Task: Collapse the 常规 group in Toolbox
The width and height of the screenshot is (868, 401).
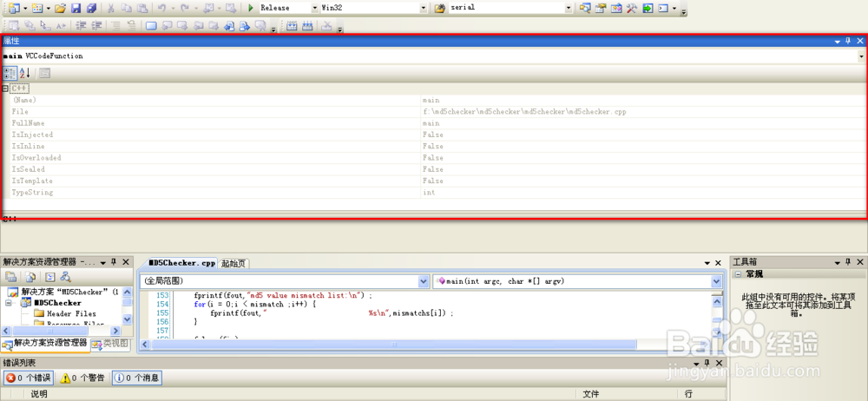Action: point(739,273)
